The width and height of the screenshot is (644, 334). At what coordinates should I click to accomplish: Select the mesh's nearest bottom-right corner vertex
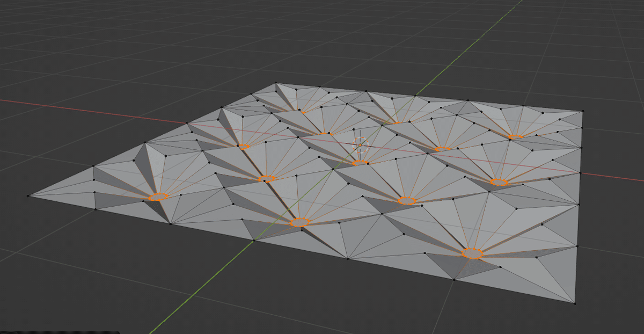pyautogui.click(x=575, y=304)
